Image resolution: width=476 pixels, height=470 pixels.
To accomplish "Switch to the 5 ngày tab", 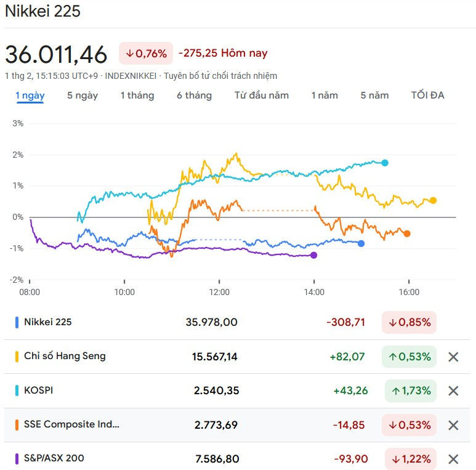I will click(83, 95).
